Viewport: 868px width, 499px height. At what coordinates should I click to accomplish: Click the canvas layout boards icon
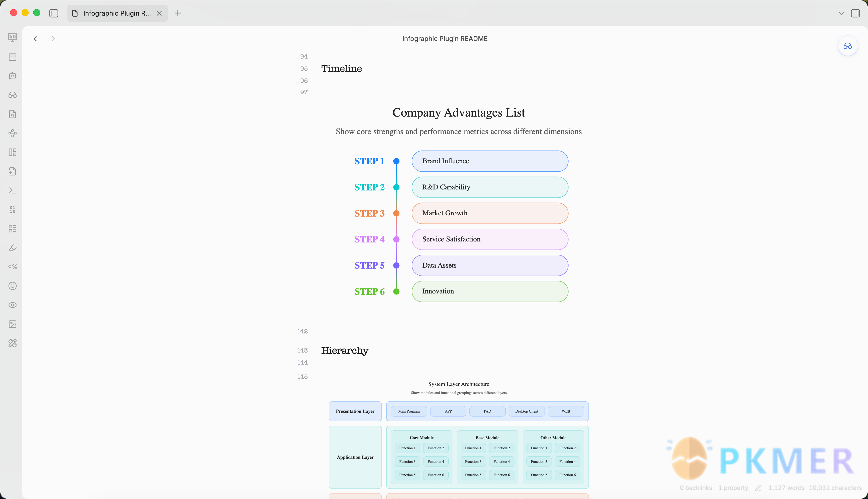tap(13, 152)
